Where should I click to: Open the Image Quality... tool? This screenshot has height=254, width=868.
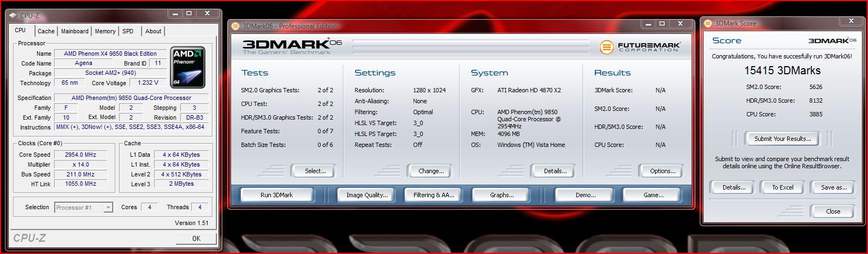367,195
